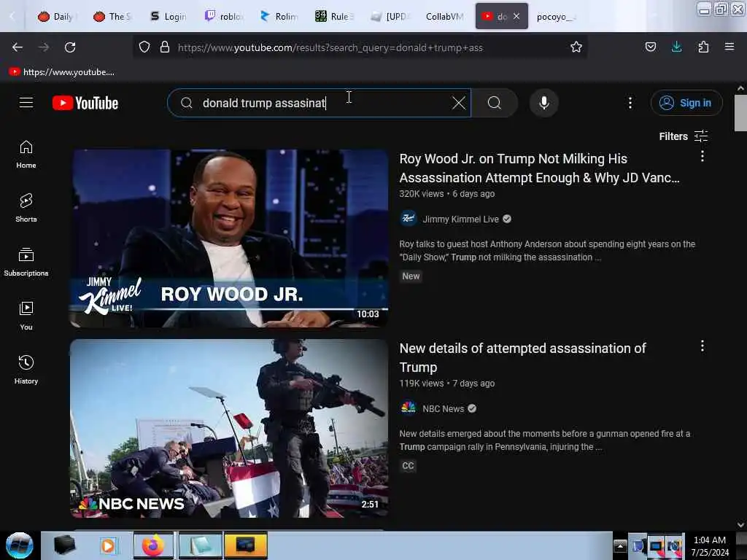
Task: Click the Roy Wood Jr. video thumbnail
Action: tap(229, 238)
